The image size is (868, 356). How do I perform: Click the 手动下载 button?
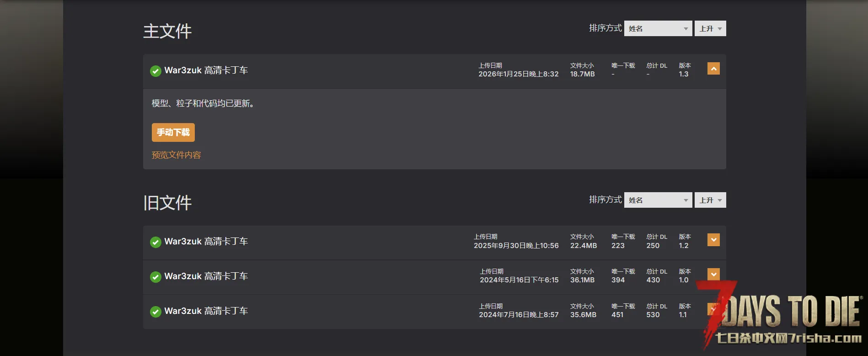click(173, 132)
